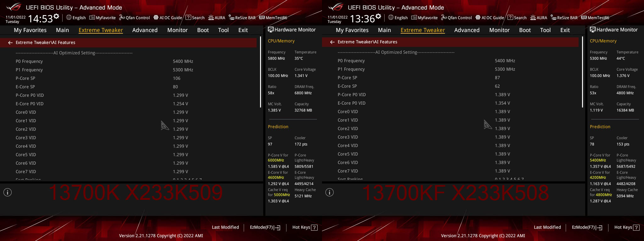Screen dimensions: 644x241
Task: Open the Main tab in left 13700K window
Action: point(63,30)
